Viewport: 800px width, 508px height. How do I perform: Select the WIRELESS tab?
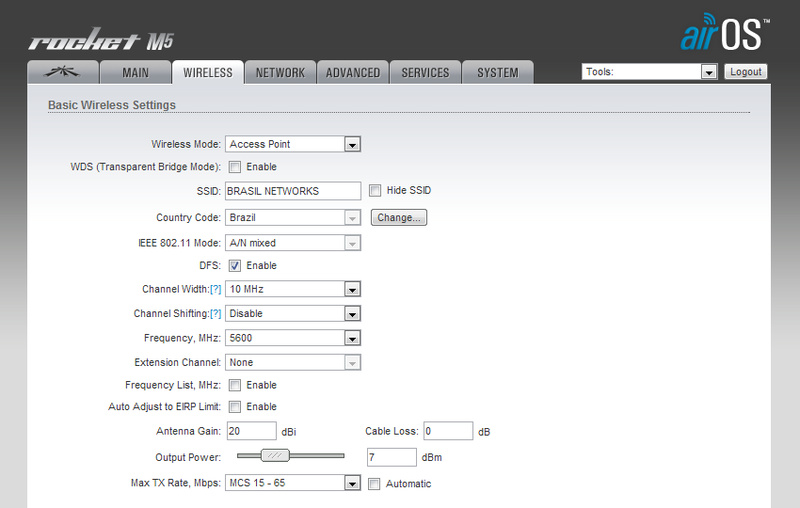click(208, 72)
